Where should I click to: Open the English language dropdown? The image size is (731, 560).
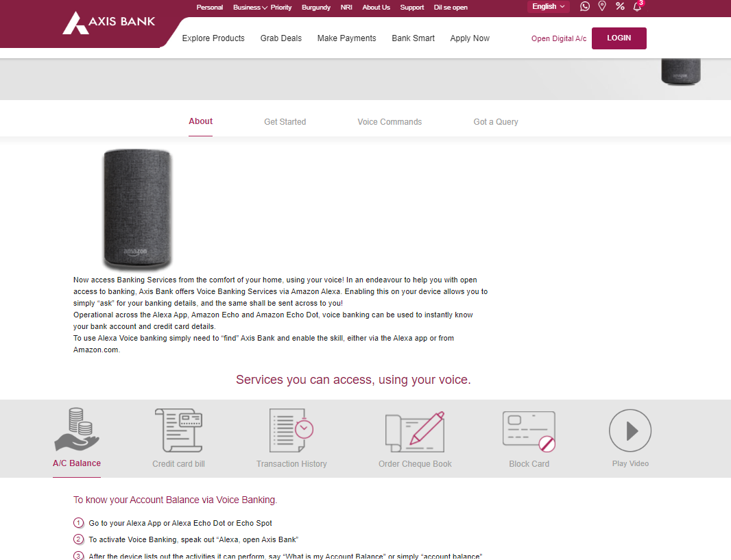(549, 7)
